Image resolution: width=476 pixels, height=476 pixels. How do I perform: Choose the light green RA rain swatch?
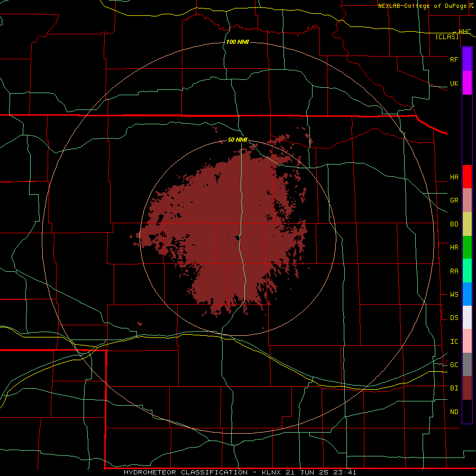point(467,271)
